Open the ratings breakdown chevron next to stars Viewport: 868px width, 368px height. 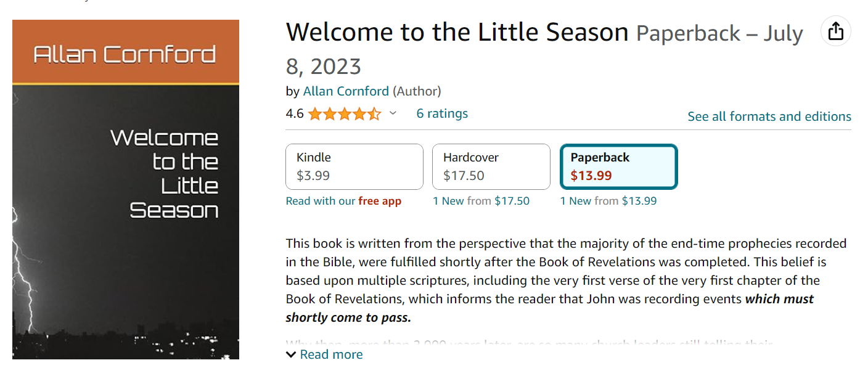click(x=393, y=113)
